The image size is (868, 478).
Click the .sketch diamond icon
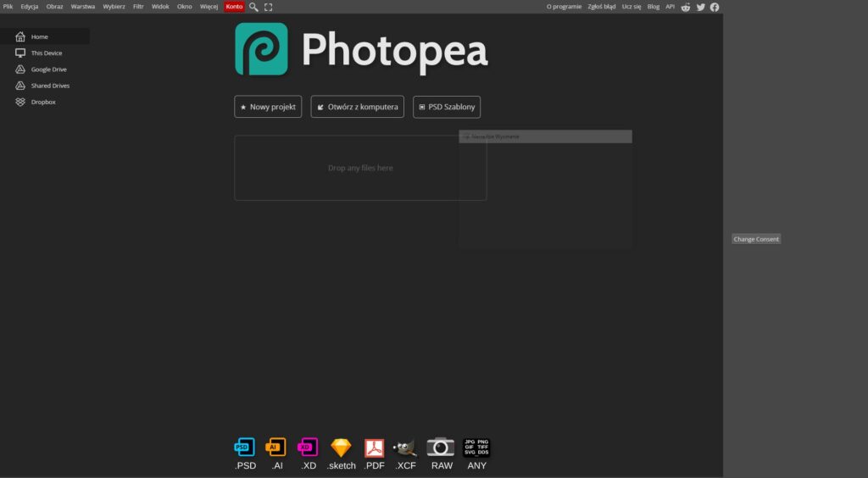tap(341, 447)
